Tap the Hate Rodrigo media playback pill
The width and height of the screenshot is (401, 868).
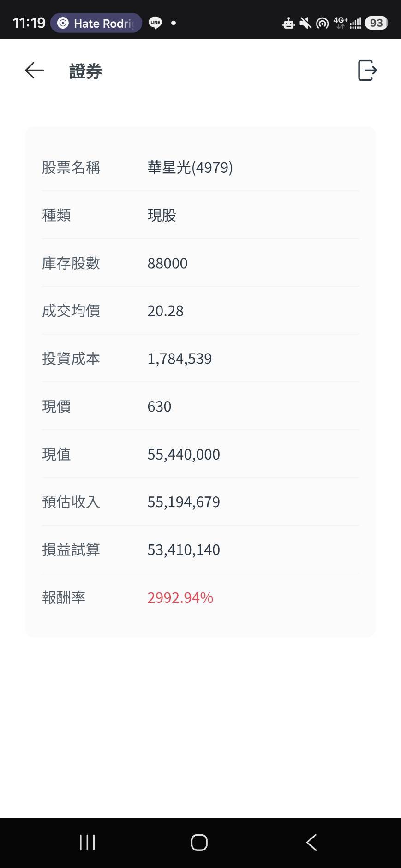click(96, 23)
